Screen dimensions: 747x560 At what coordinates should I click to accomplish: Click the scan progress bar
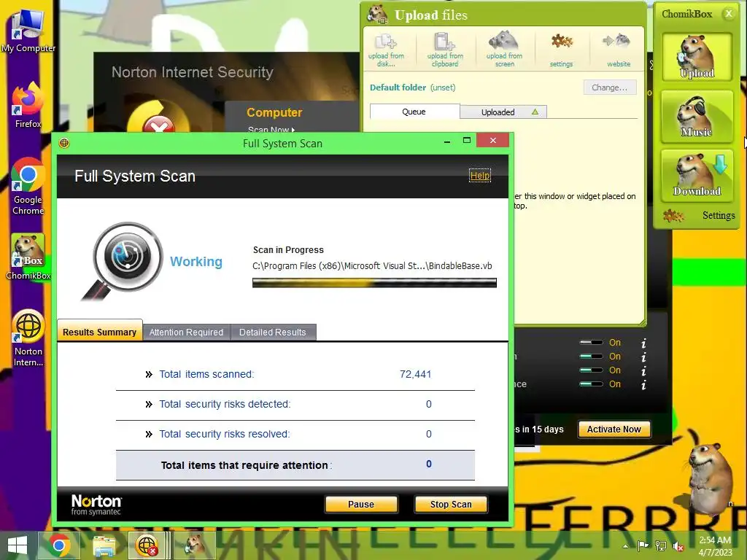(374, 283)
